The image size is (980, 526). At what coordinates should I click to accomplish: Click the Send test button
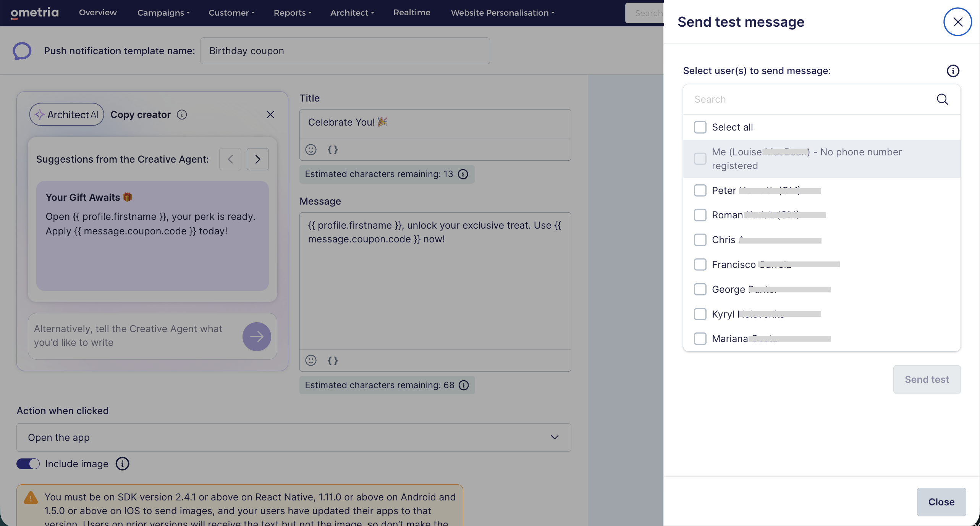tap(927, 379)
